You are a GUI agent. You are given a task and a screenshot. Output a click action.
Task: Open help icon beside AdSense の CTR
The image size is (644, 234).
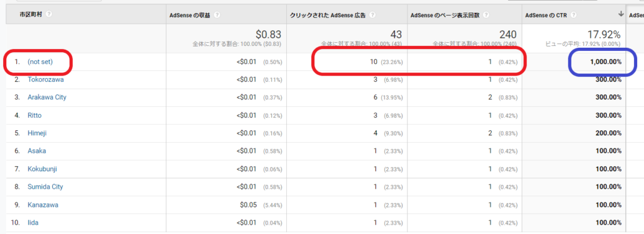click(x=574, y=15)
